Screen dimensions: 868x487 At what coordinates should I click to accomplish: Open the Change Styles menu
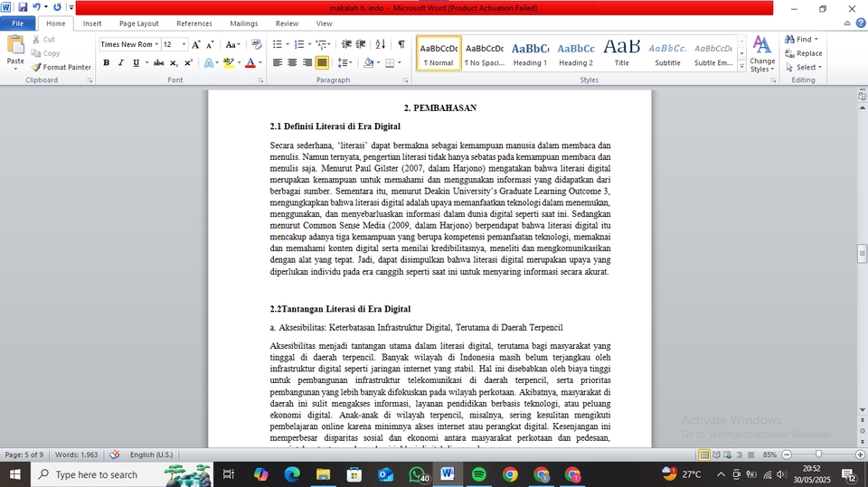[762, 53]
